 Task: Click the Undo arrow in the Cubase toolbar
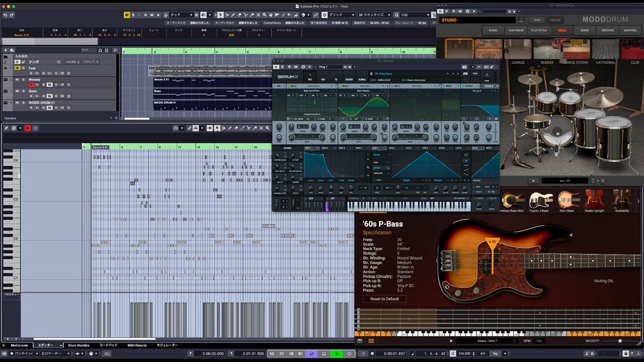5,15
